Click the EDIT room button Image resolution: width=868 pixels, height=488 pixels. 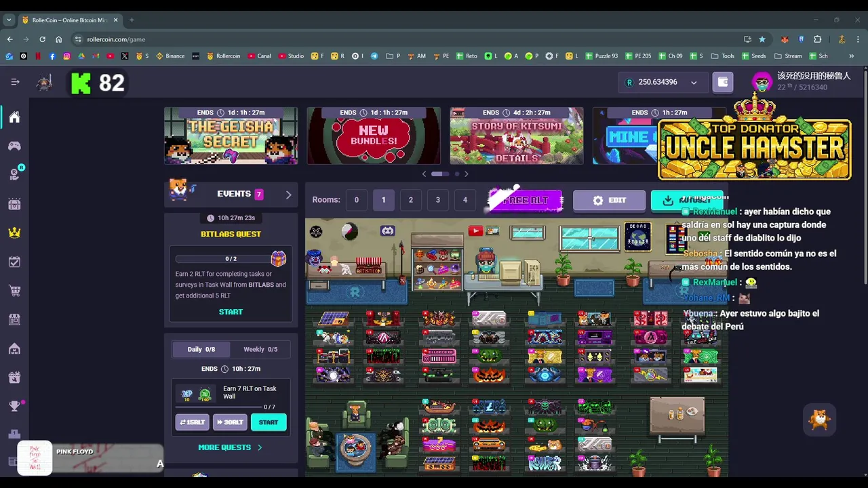[609, 201]
